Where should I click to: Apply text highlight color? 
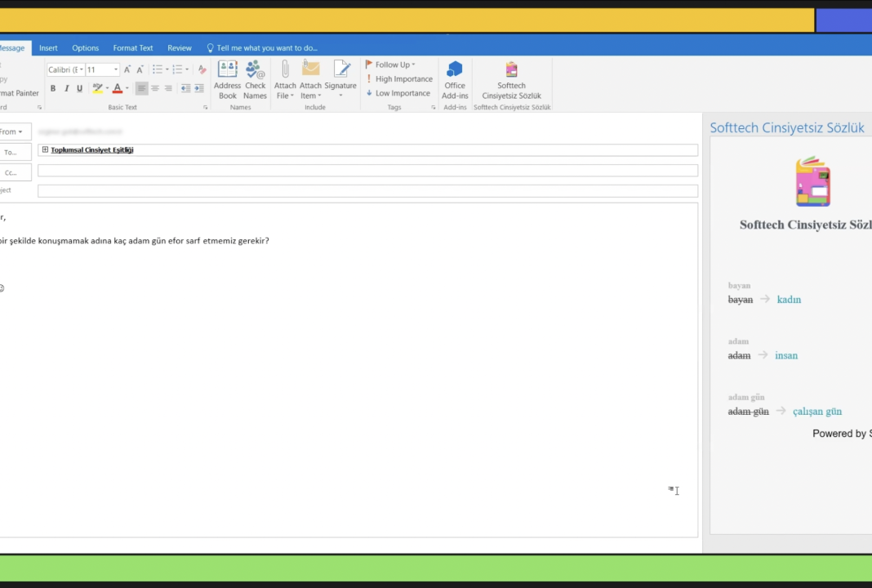coord(97,88)
